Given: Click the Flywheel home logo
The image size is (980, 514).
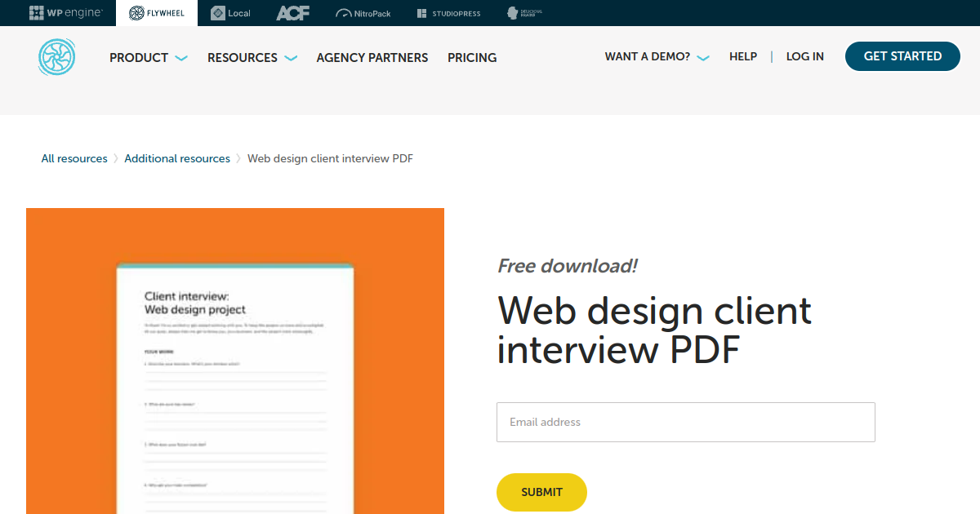Looking at the screenshot, I should click(x=56, y=57).
